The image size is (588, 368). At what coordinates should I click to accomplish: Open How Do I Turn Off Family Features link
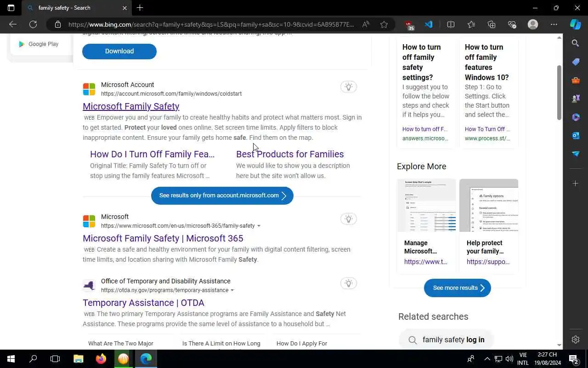click(153, 154)
